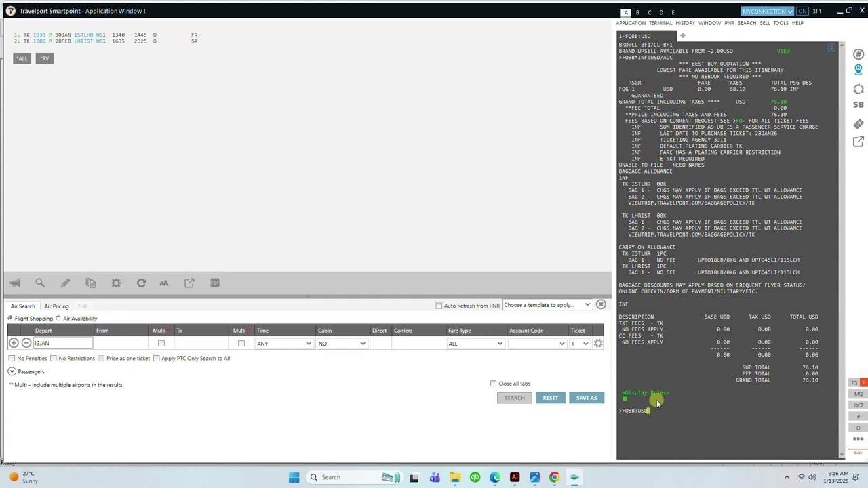
Task: Click the megaphone icon in the gray toolbar
Action: pos(15,283)
